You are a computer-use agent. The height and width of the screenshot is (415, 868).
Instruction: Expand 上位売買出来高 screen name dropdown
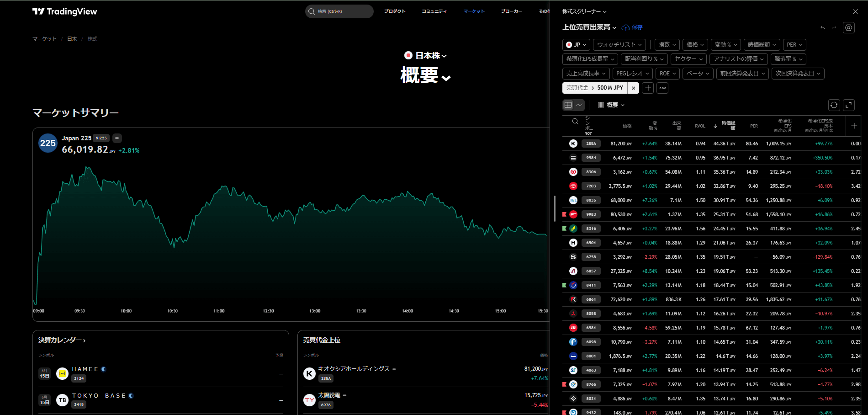[x=589, y=27]
